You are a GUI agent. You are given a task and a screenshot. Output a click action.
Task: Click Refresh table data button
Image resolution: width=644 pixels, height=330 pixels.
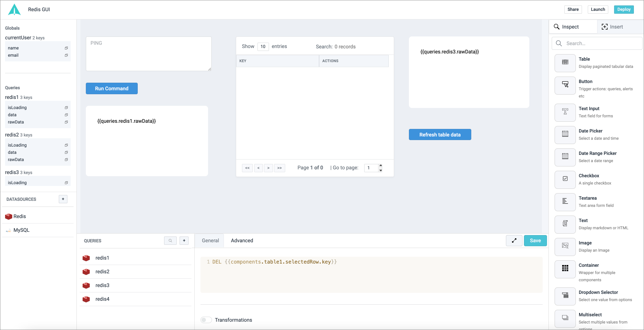440,135
